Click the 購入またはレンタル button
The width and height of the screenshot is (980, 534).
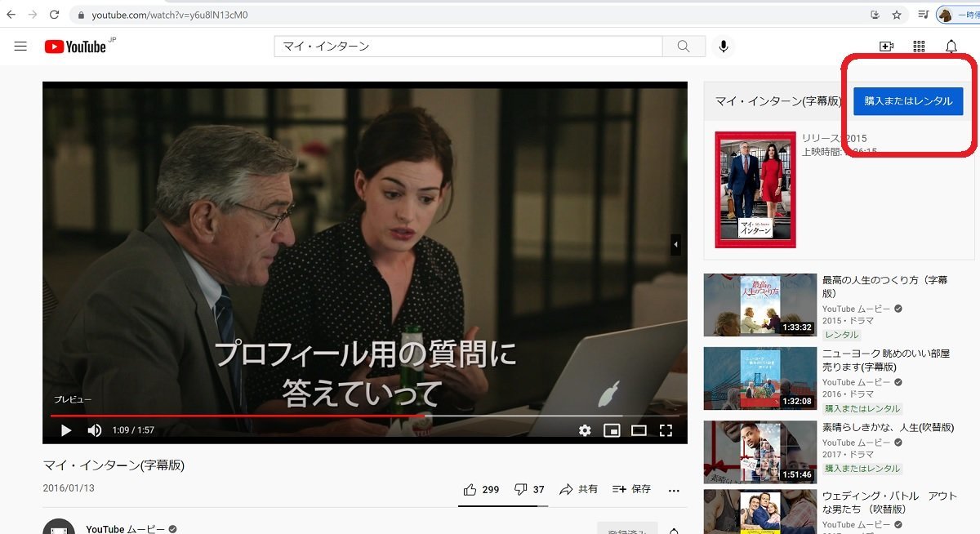pos(908,101)
